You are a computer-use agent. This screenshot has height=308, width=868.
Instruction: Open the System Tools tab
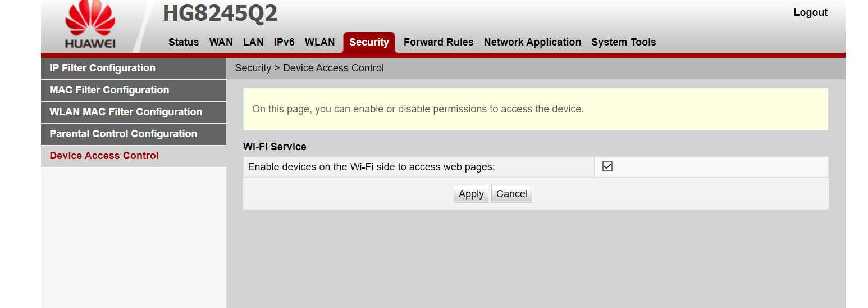[623, 42]
